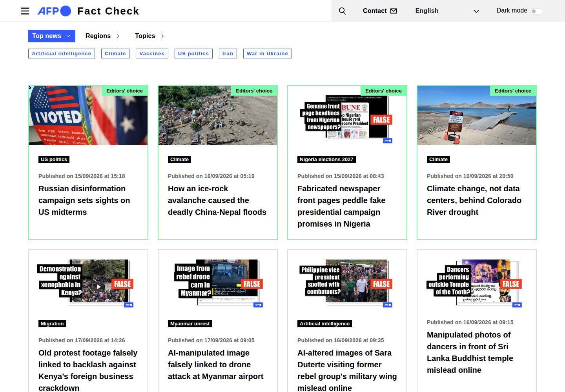Select the War in Ukraine topic tag
The width and height of the screenshot is (565, 392).
[268, 54]
